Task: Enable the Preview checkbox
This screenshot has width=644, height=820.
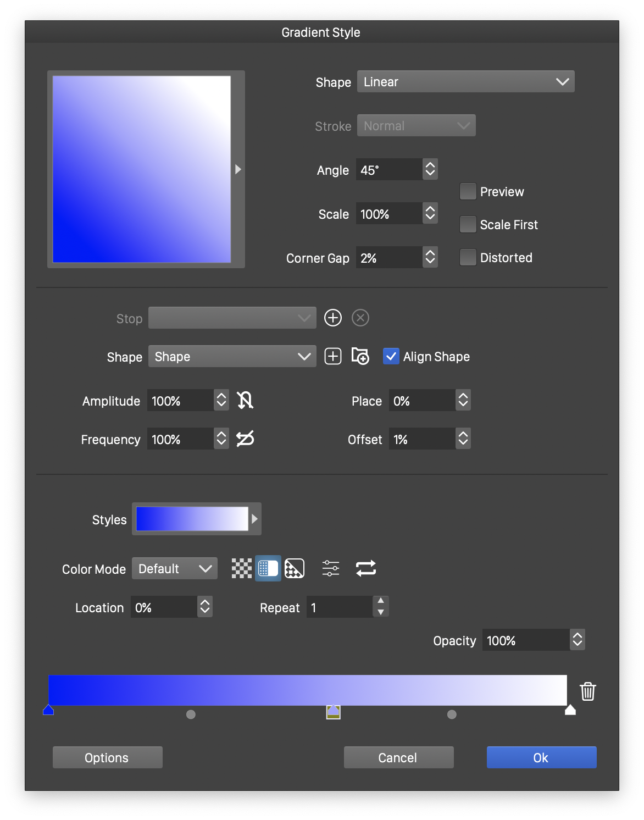Action: click(468, 191)
